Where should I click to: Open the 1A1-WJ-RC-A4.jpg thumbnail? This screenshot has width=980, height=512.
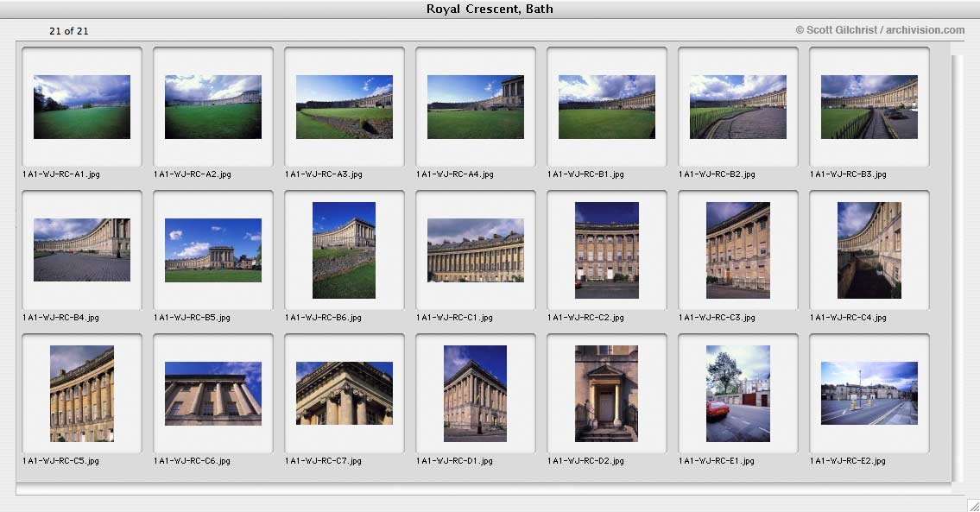click(476, 107)
